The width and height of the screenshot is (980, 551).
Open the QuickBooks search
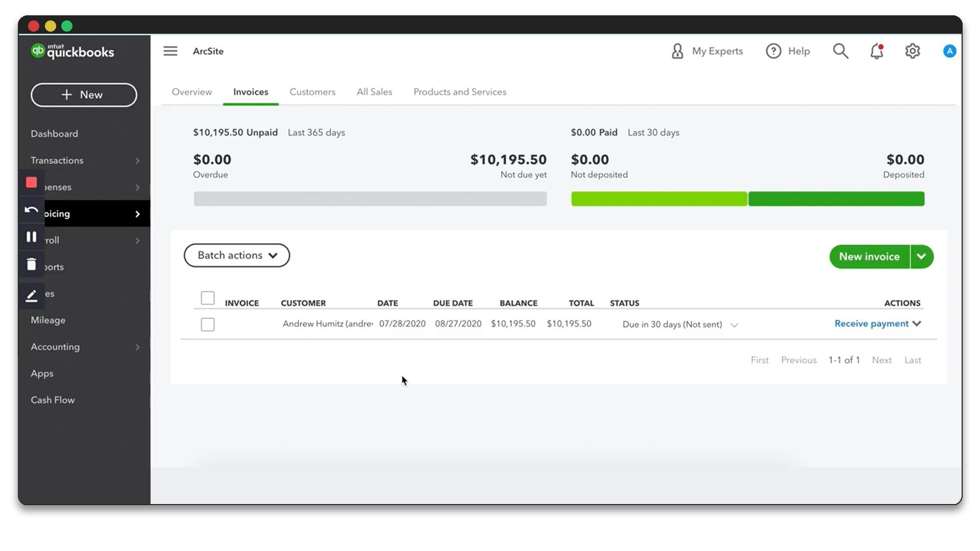(x=840, y=51)
